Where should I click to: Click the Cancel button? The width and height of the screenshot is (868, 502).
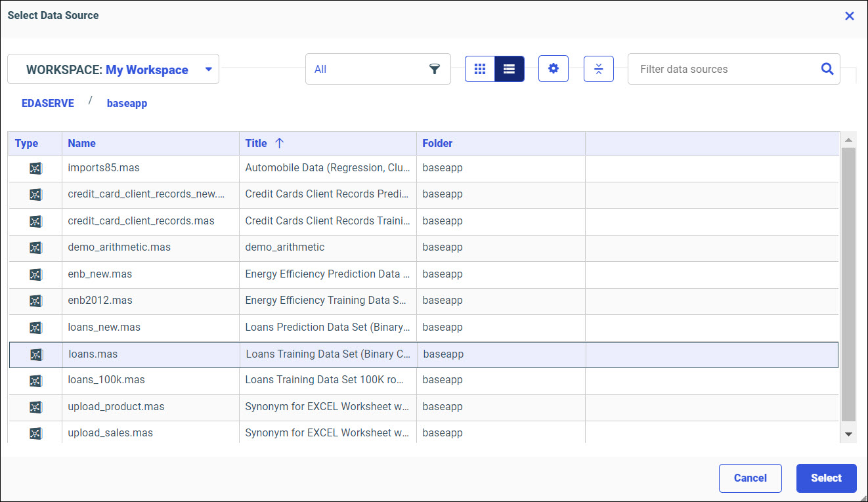(750, 478)
